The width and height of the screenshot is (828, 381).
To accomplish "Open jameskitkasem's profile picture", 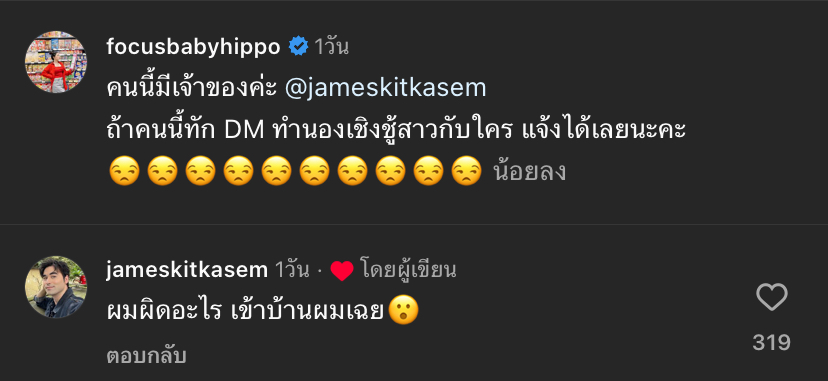I will pos(55,287).
